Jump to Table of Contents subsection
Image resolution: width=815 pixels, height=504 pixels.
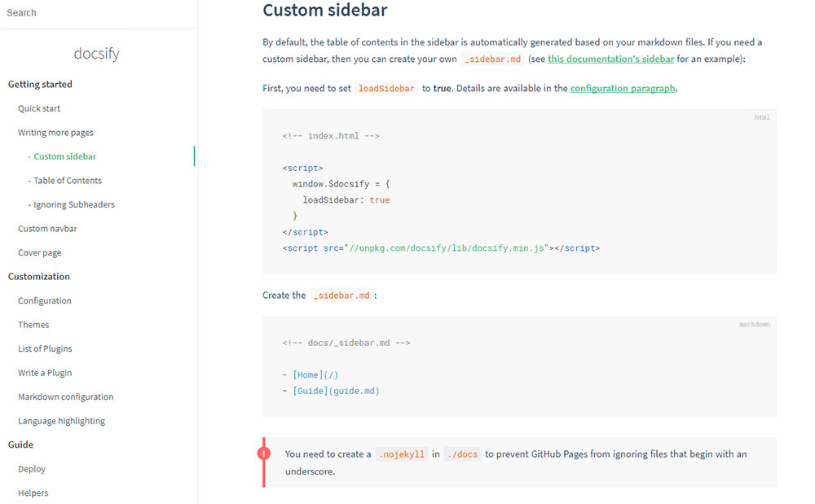(68, 181)
